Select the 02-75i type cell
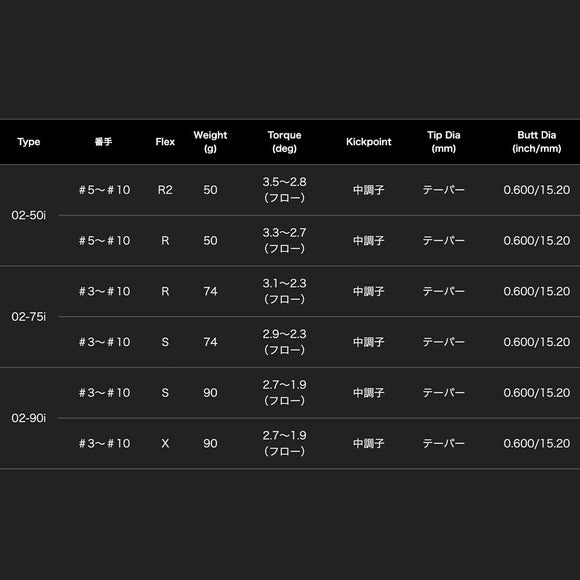 point(28,317)
